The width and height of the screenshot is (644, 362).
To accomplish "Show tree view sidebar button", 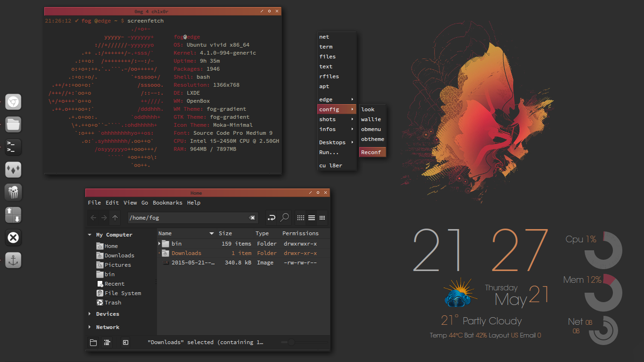I will pyautogui.click(x=107, y=343).
